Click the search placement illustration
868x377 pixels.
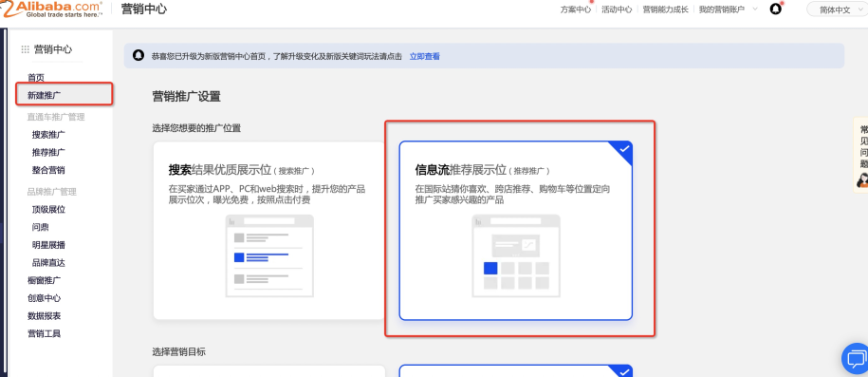point(269,255)
